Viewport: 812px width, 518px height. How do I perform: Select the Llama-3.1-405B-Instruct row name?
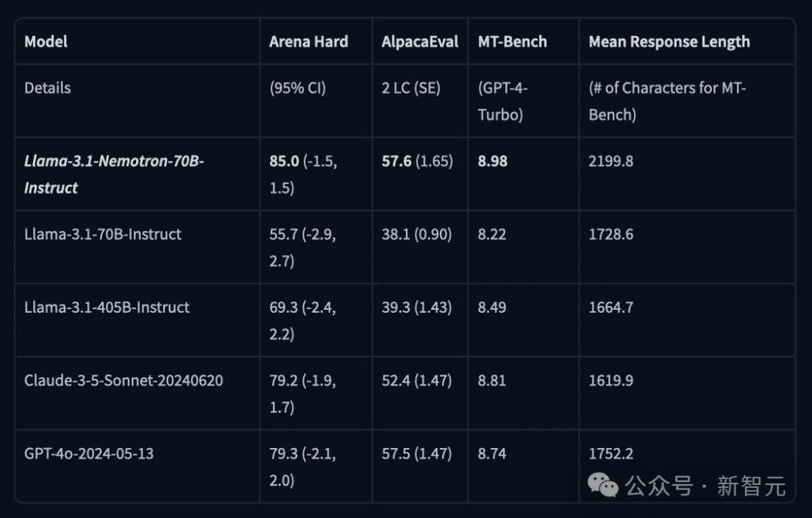(x=107, y=307)
